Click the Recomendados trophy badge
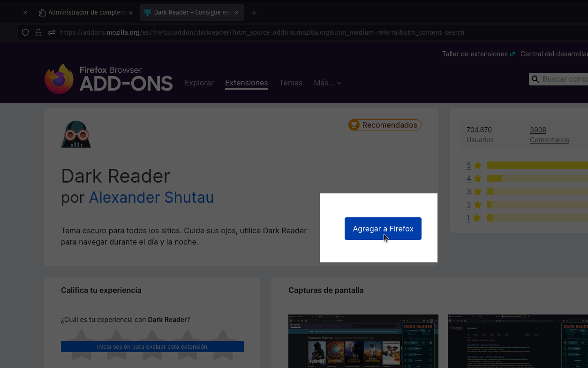588x368 pixels. (x=384, y=125)
